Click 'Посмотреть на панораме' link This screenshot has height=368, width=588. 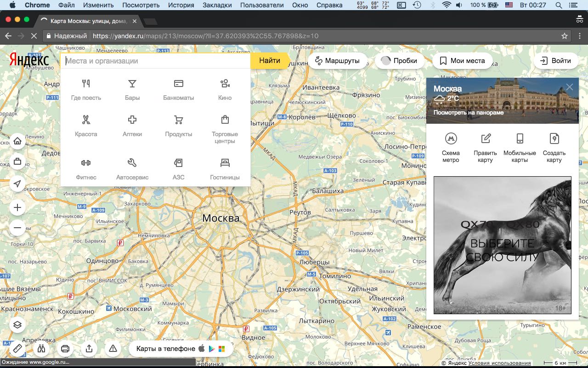[x=469, y=112]
